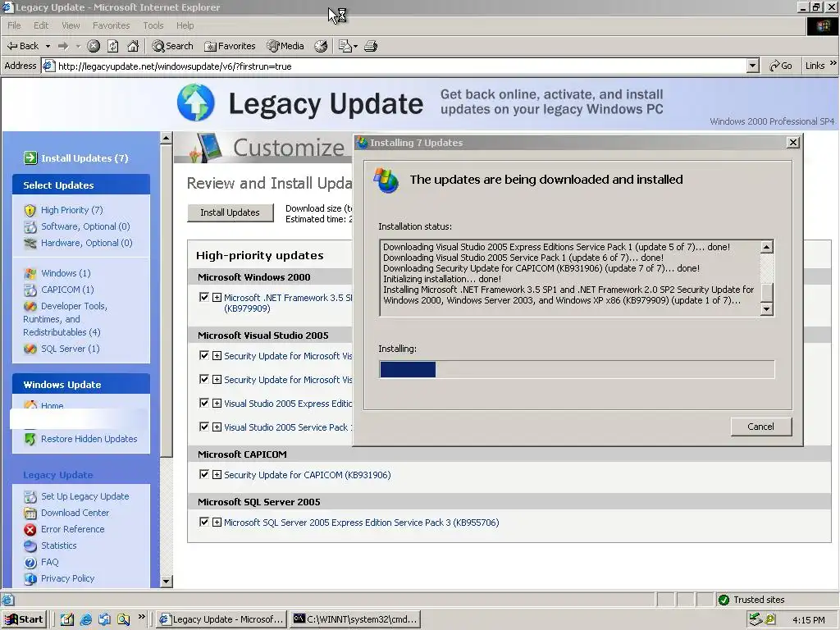
Task: Open the File menu
Action: click(14, 25)
